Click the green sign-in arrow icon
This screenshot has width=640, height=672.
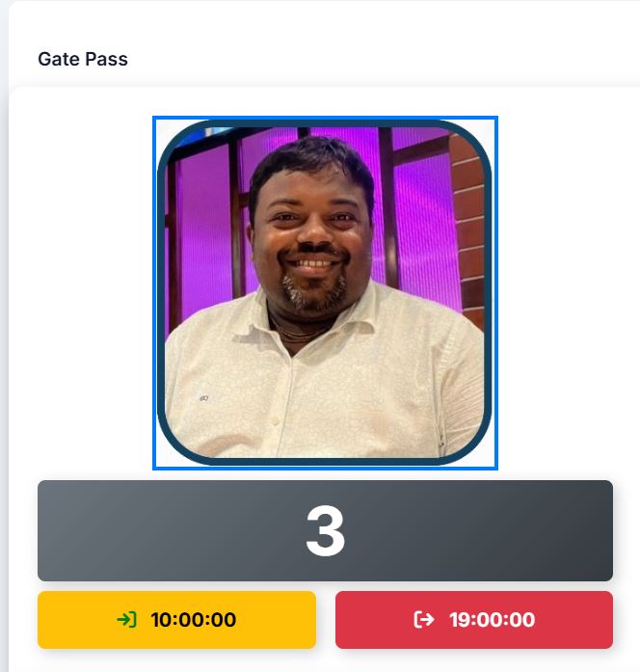pos(127,620)
